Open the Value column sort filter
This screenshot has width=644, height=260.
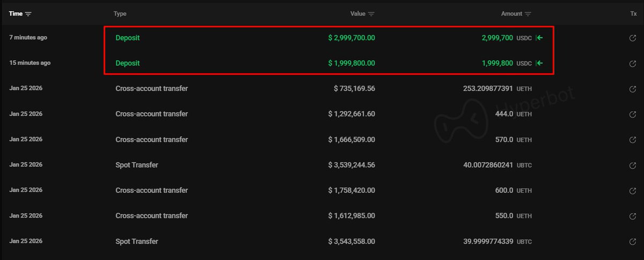pyautogui.click(x=371, y=14)
